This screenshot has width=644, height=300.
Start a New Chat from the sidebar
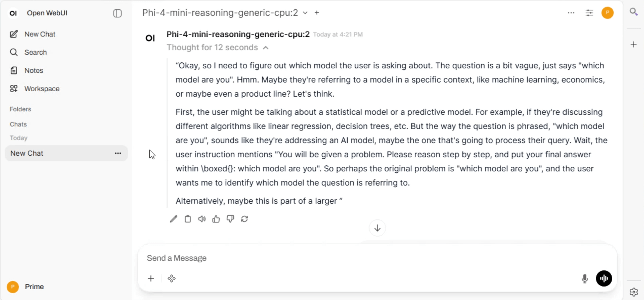coord(39,34)
